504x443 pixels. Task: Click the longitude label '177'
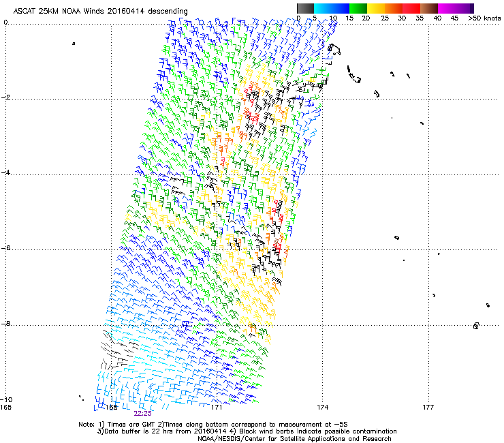click(x=428, y=408)
